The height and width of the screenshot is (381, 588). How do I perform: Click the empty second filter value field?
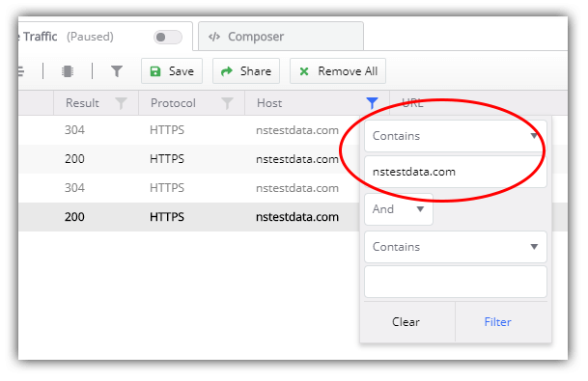456,282
